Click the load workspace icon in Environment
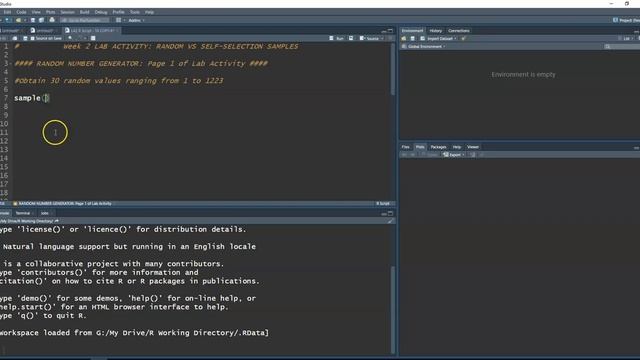Viewport: 640px width, 360px height. [404, 39]
